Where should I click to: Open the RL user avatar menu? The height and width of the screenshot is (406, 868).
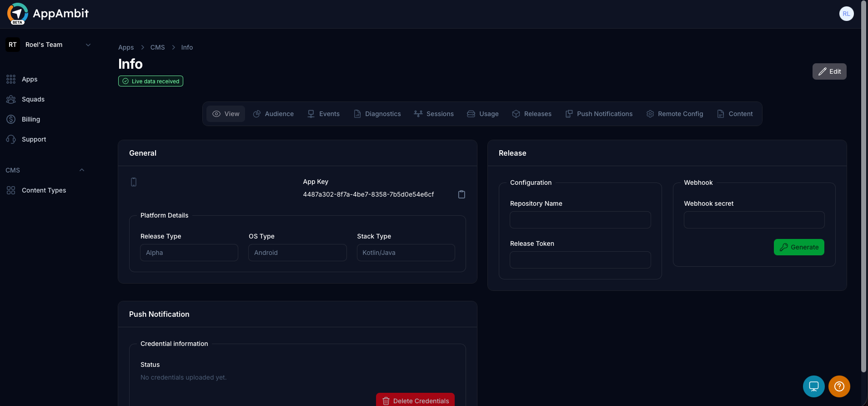tap(846, 14)
